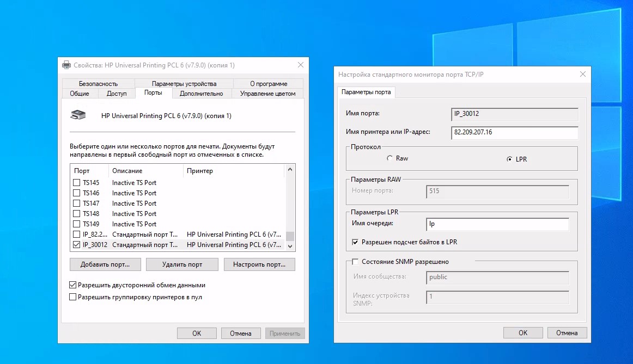Click the SNMP device index field

click(498, 297)
